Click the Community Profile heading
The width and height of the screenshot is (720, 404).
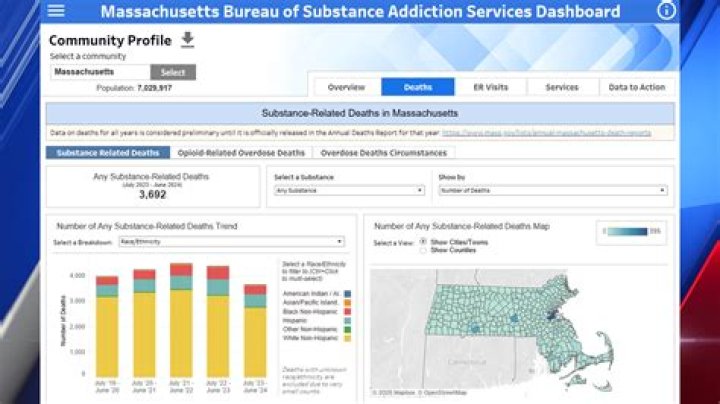(x=110, y=40)
